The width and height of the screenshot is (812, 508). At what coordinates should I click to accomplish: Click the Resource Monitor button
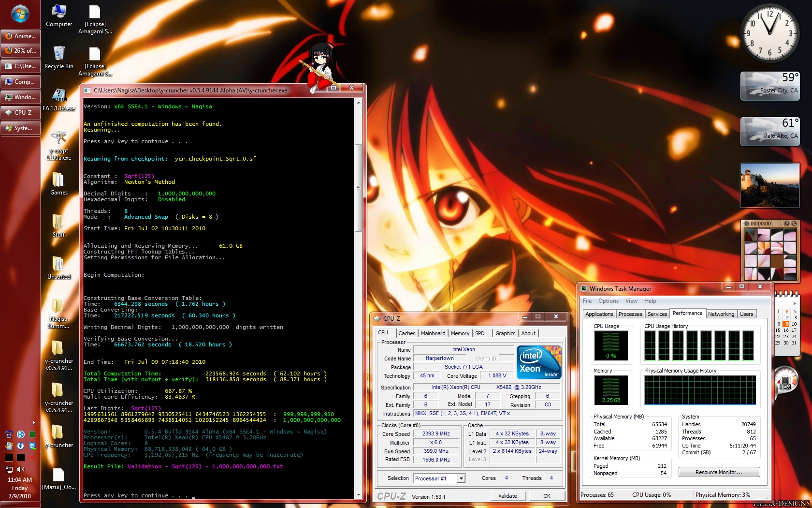click(719, 472)
